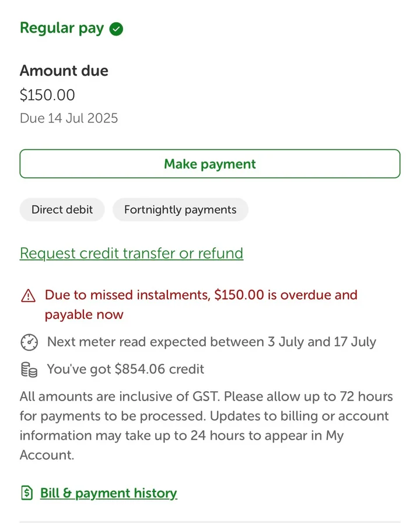
Task: Tap the Next meter read expected text
Action: coord(211,342)
